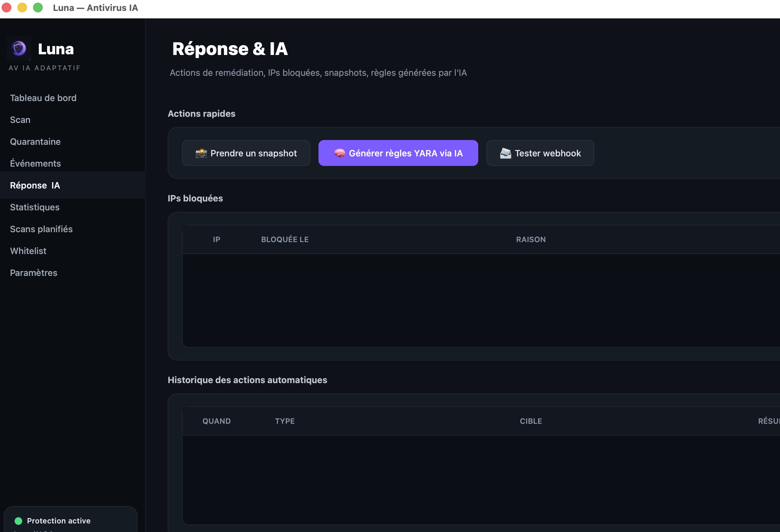Image resolution: width=780 pixels, height=532 pixels.
Task: Click Prendre un snapshot button
Action: point(246,153)
